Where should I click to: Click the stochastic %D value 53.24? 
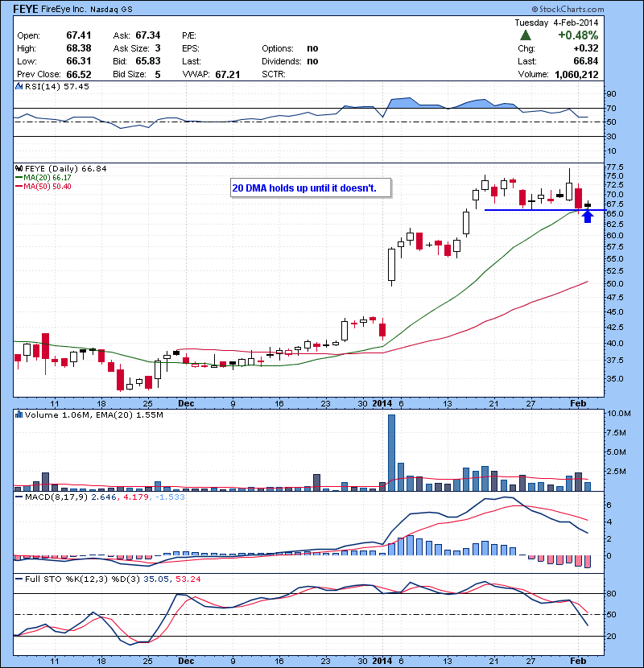click(x=188, y=579)
